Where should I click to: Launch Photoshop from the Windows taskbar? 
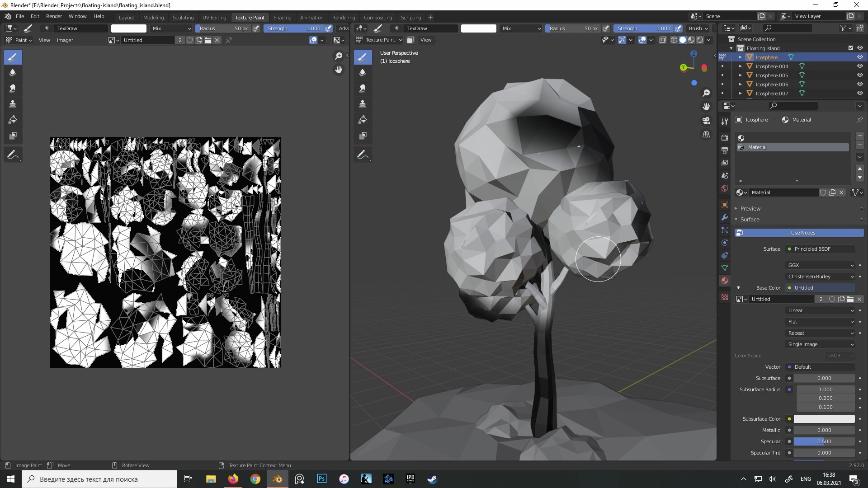click(322, 479)
